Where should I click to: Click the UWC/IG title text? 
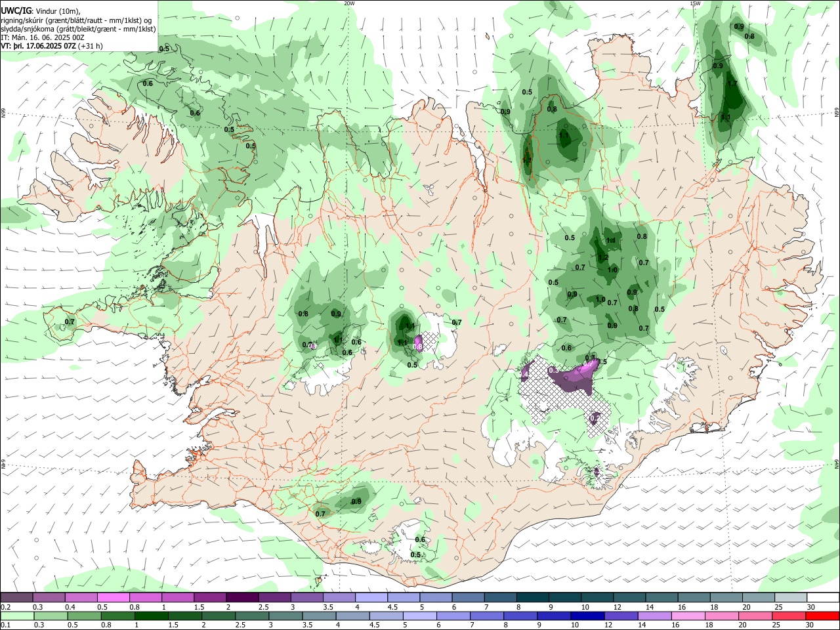pyautogui.click(x=16, y=10)
